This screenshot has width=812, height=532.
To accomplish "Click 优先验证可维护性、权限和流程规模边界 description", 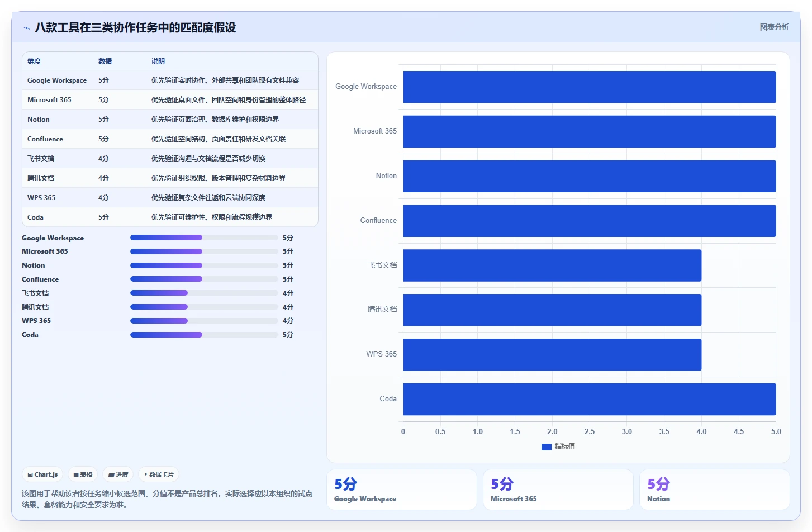I will (x=212, y=217).
